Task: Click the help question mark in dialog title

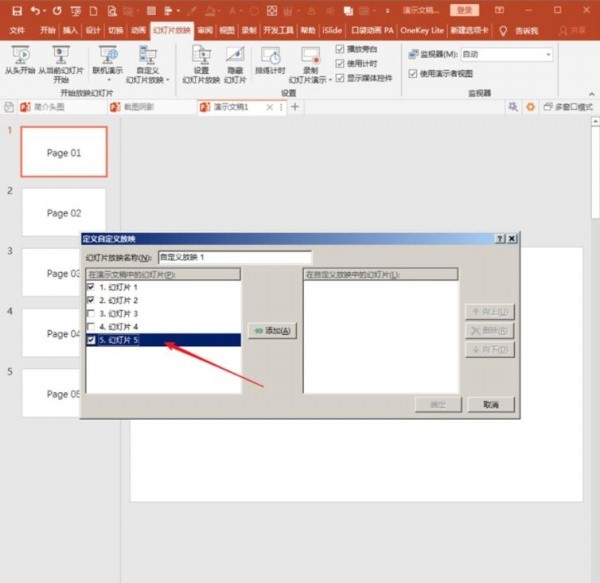Action: point(500,239)
